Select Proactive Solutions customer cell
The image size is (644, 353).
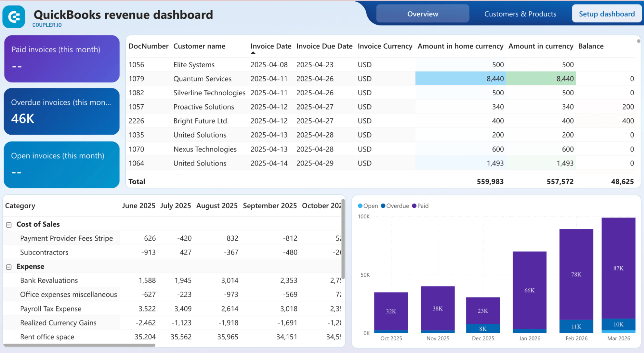(204, 107)
